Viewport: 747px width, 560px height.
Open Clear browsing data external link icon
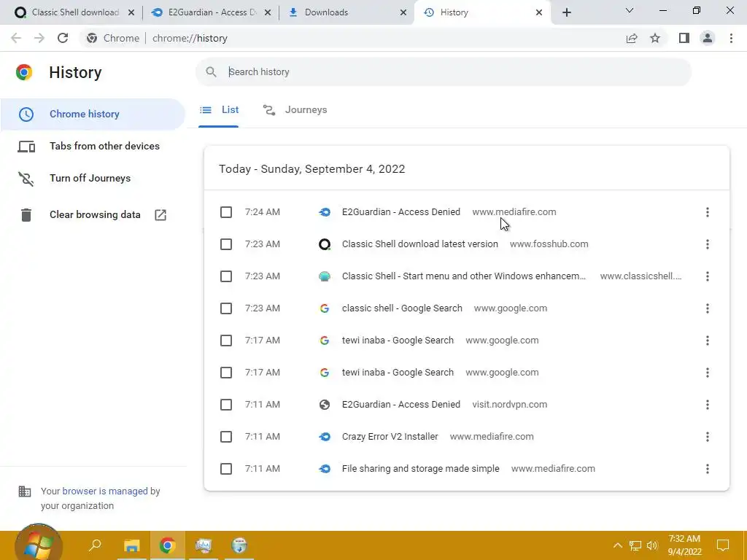point(160,215)
